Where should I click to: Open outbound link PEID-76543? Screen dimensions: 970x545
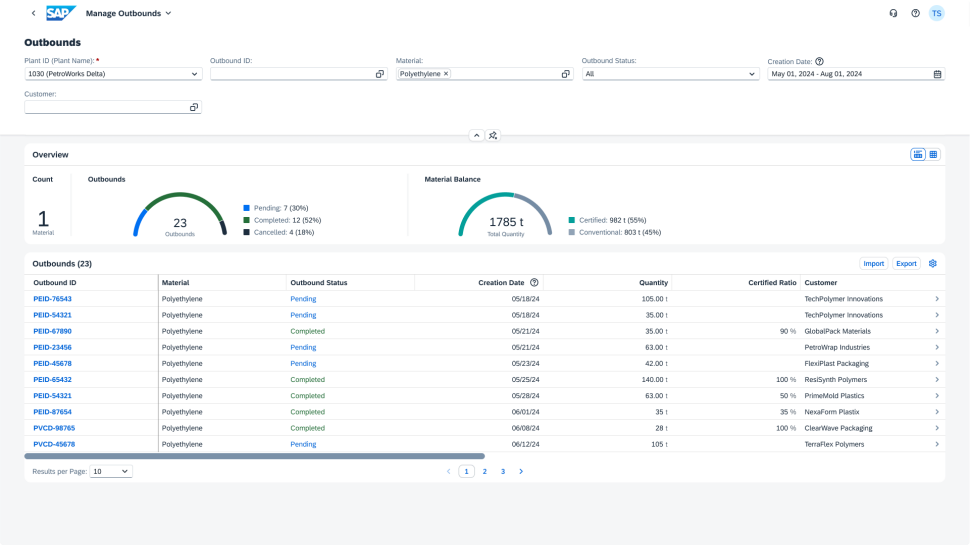[52, 299]
